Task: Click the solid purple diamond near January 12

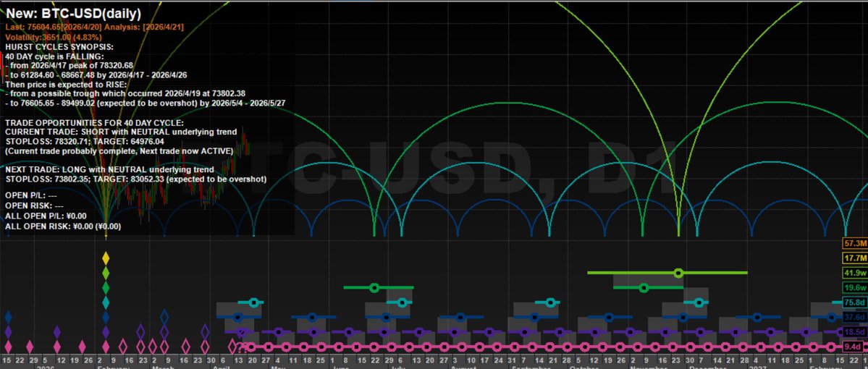Action: 57,332
